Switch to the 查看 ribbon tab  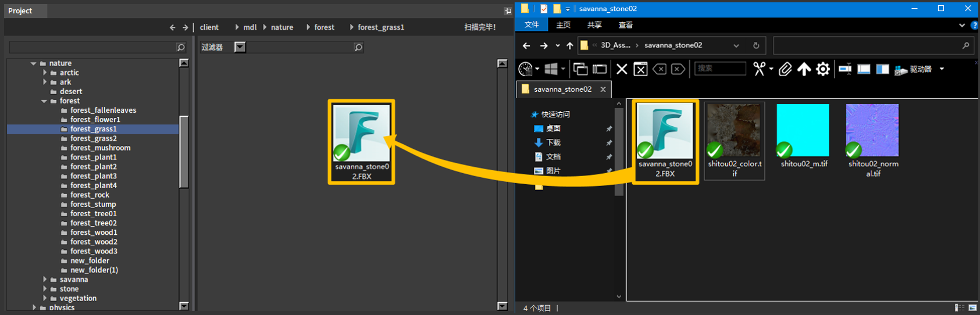pos(625,25)
